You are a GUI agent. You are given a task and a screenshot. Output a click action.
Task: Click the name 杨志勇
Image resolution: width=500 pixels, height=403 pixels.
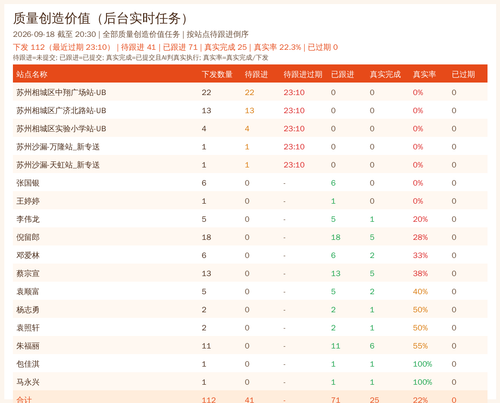[x=28, y=310]
